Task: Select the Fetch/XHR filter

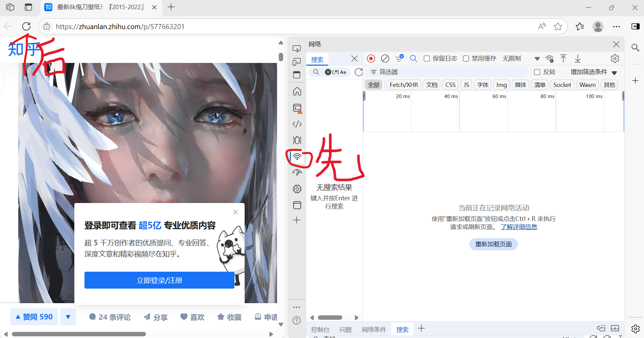Action: click(x=404, y=85)
